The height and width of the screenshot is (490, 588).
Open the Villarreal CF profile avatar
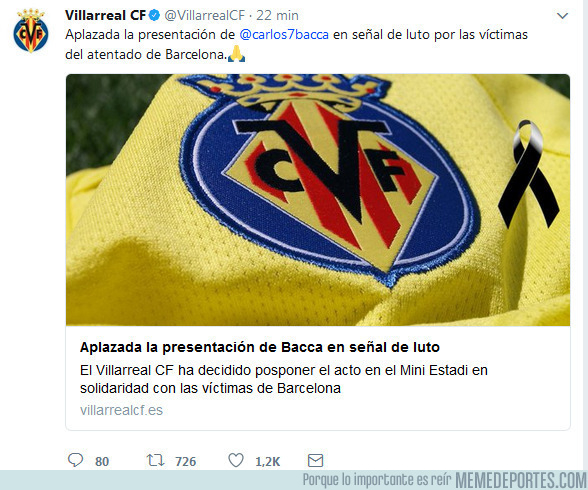(x=31, y=31)
